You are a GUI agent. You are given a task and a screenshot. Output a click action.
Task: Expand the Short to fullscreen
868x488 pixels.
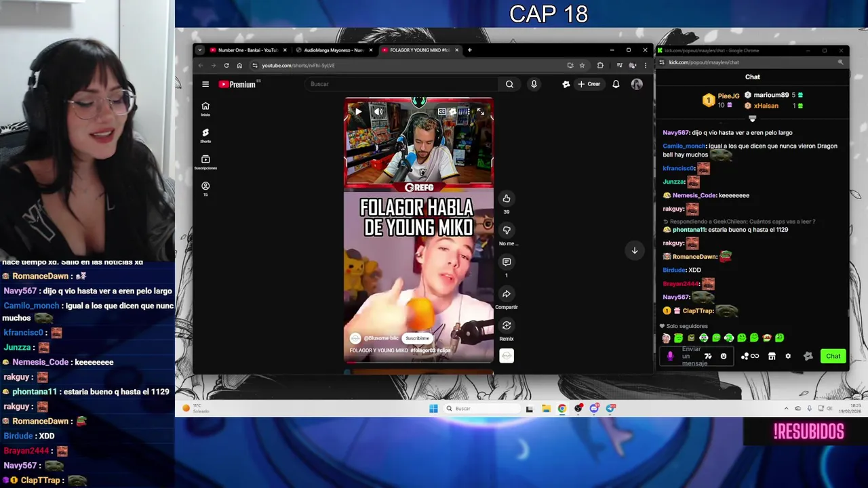481,112
